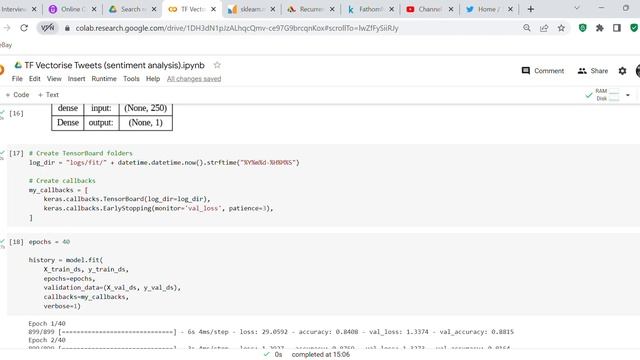The width and height of the screenshot is (640, 360).
Task: Share the notebook
Action: (593, 71)
